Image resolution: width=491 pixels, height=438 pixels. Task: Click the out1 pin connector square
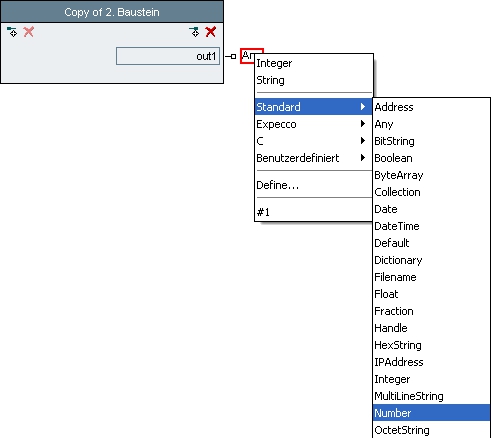point(233,56)
